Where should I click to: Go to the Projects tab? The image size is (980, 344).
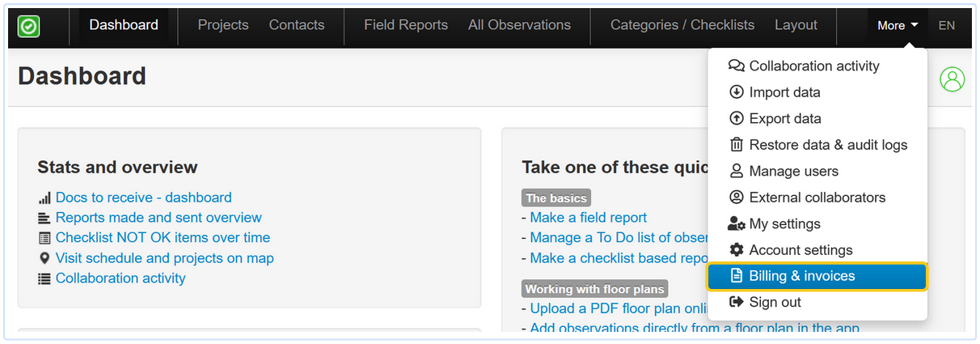[223, 25]
